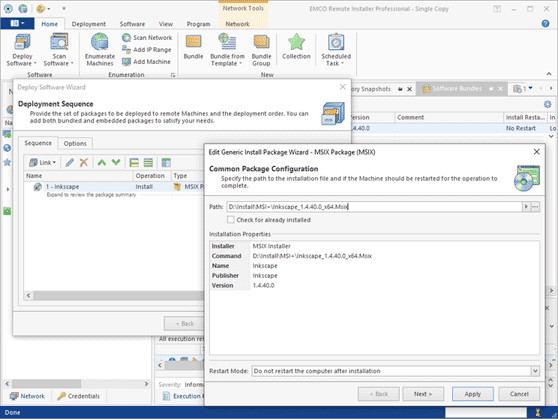Click the status bar hourglass icon
This screenshot has width=558, height=419.
pos(538,413)
